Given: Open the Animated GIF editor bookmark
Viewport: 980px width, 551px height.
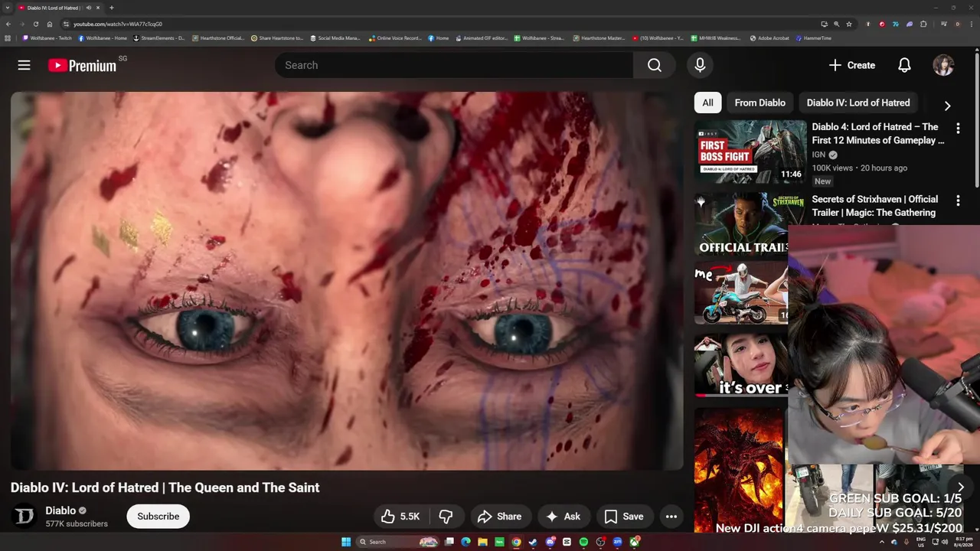Looking at the screenshot, I should click(x=482, y=37).
